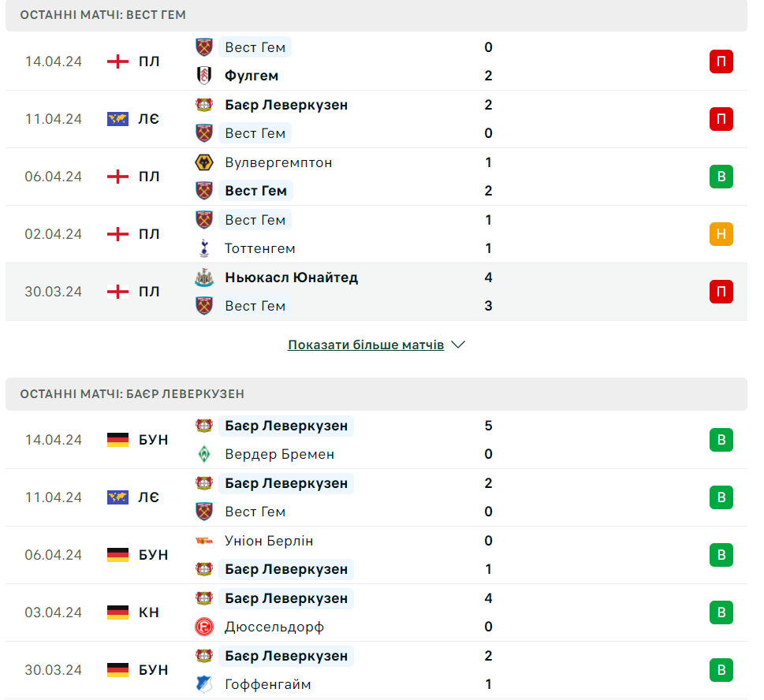
Task: Click the orange draw badge for Tottenham match
Action: tap(721, 234)
